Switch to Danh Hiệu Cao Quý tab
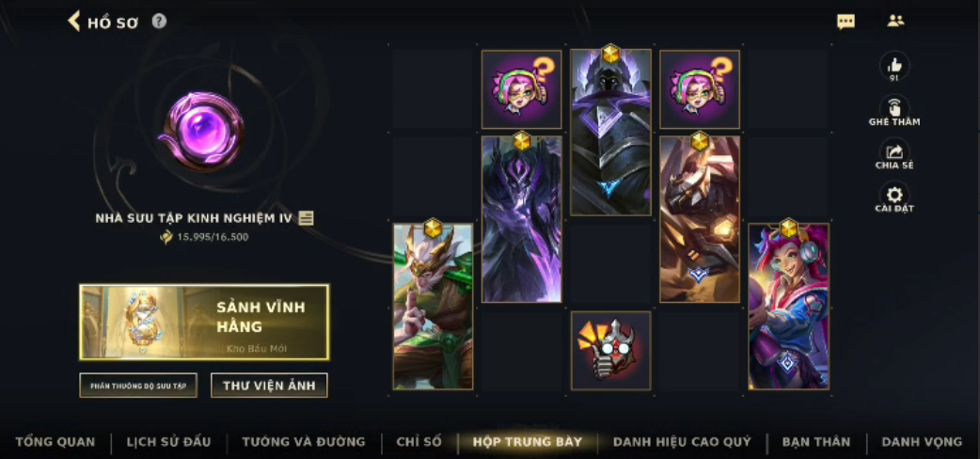 [682, 441]
